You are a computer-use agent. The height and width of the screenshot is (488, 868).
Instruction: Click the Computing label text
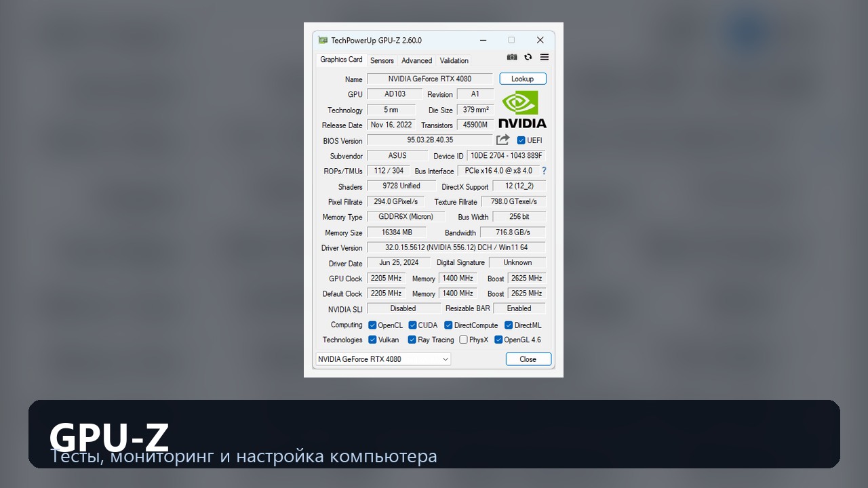(x=347, y=325)
